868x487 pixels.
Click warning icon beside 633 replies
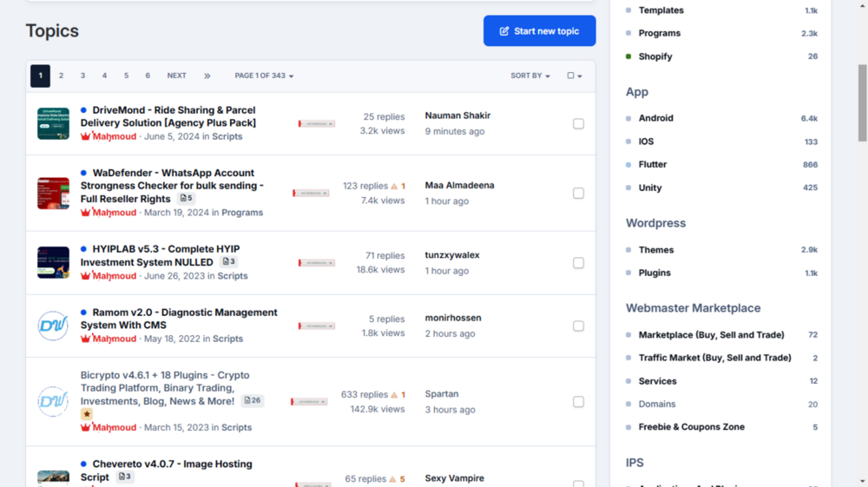point(394,395)
